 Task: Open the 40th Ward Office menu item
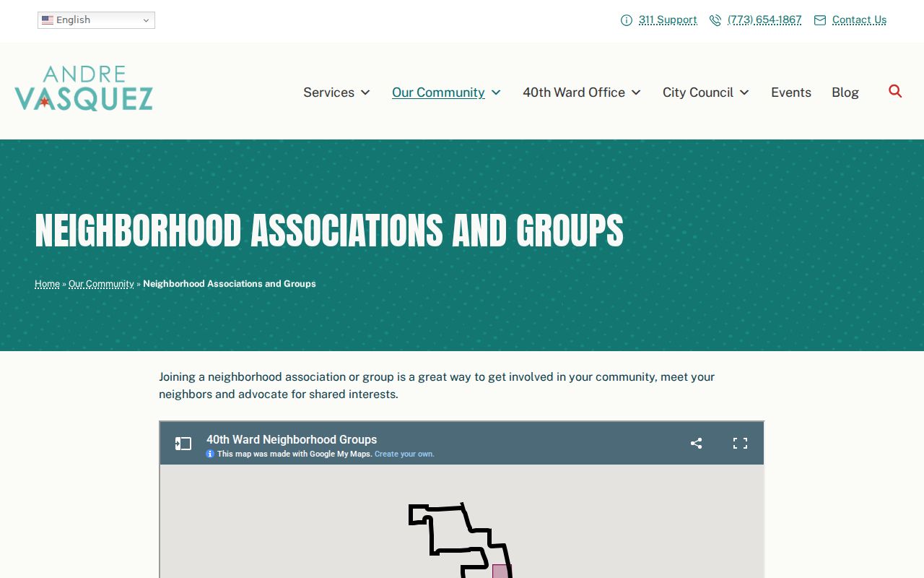[574, 92]
